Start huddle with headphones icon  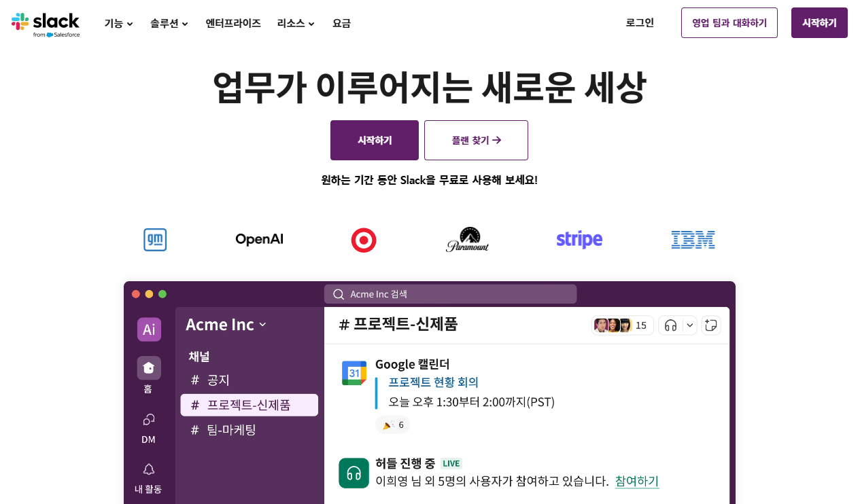pyautogui.click(x=670, y=325)
